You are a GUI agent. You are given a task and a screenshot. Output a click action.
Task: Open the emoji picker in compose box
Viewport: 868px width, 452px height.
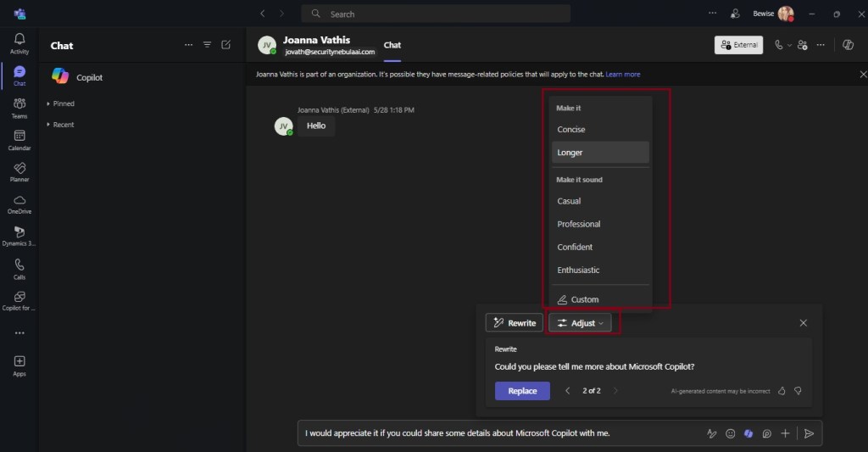click(730, 433)
